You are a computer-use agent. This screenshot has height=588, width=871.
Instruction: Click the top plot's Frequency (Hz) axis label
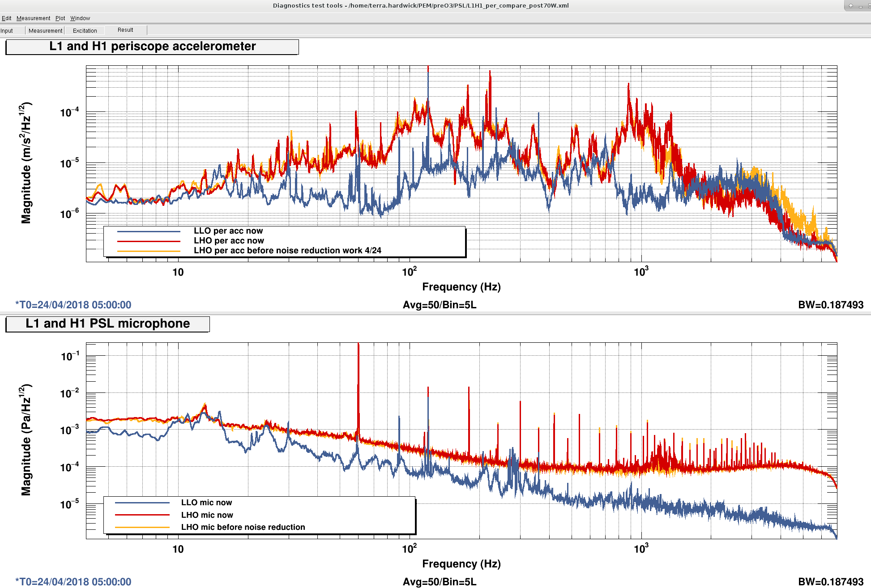[461, 287]
